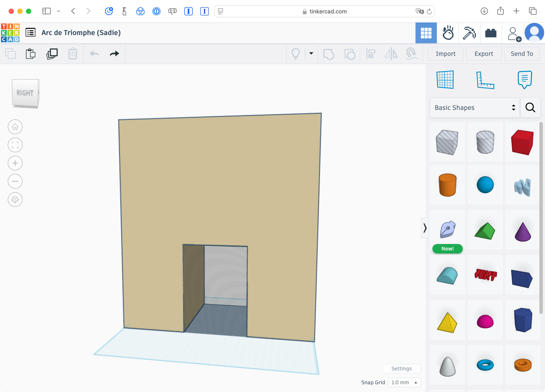Switch to Sim Lab hand icon
The image size is (545, 392).
coord(448,33)
